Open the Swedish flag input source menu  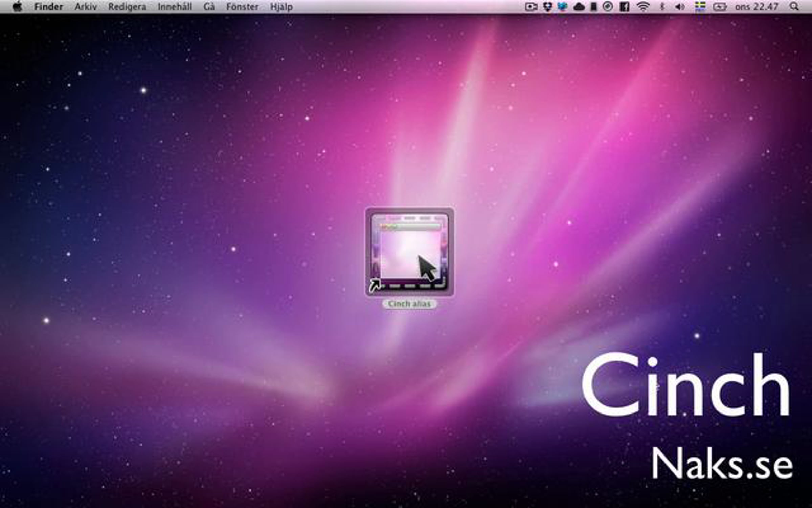(x=700, y=7)
